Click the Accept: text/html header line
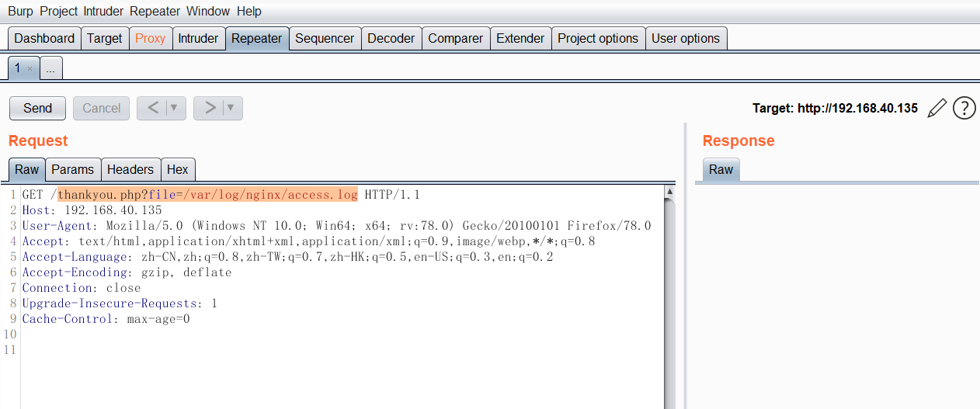Viewport: 980px width, 409px height. 308,241
